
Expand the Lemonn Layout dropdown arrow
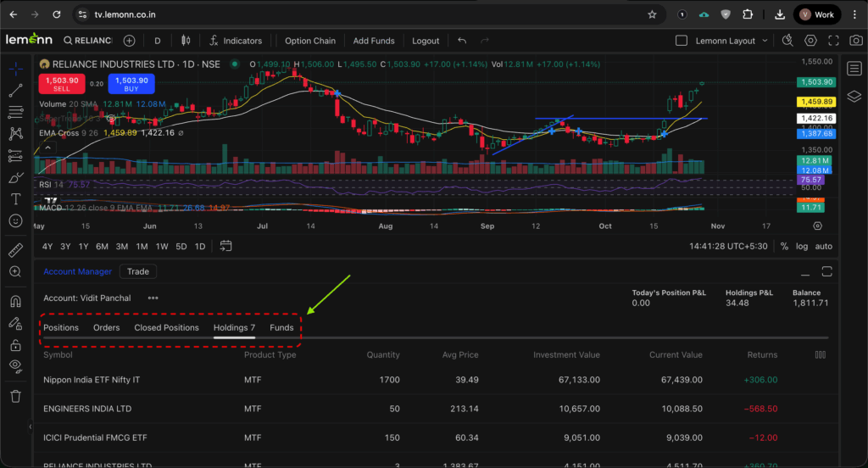[x=765, y=41]
